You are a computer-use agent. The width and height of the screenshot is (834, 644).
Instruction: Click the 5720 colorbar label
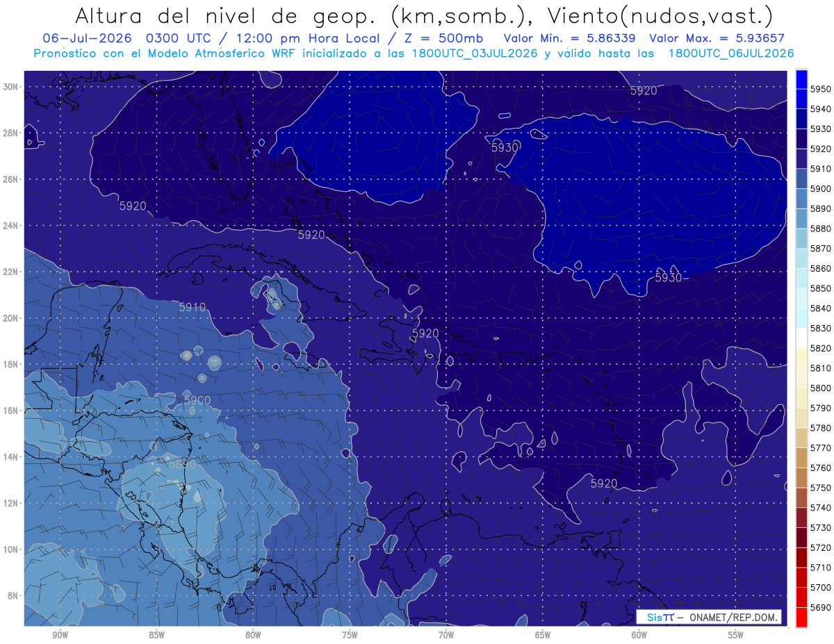[x=820, y=547]
